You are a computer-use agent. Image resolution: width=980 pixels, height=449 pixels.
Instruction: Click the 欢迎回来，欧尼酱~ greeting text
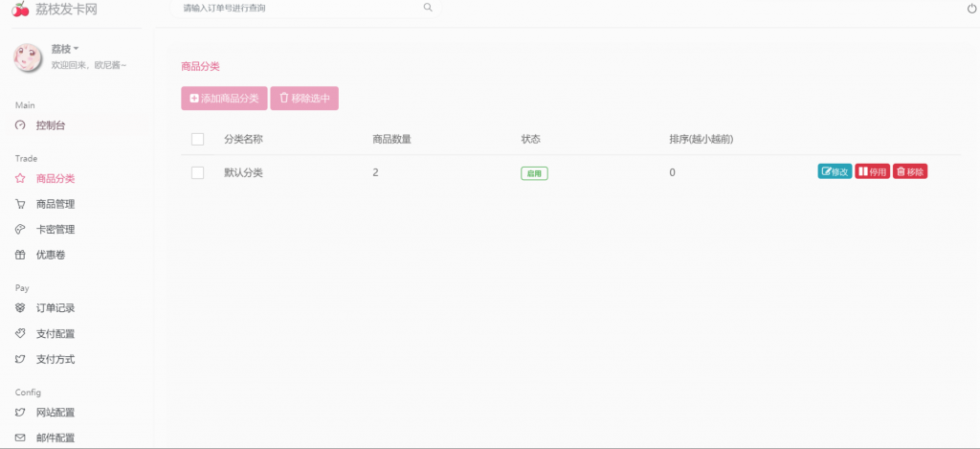[89, 65]
